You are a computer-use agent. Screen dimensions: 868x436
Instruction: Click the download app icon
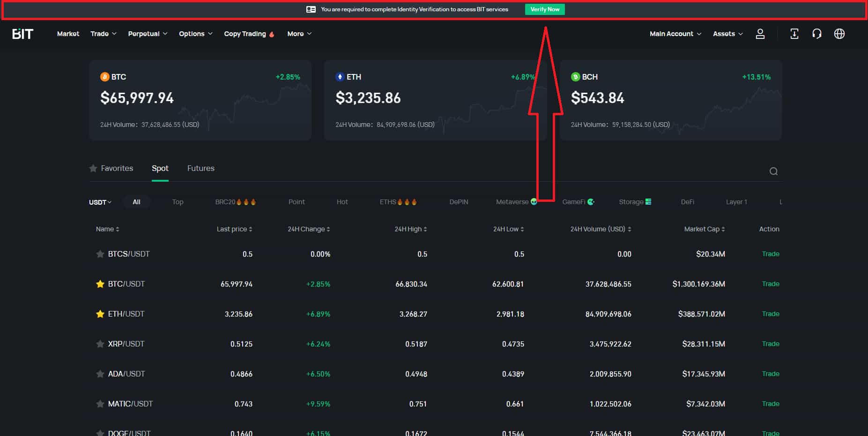click(x=794, y=34)
